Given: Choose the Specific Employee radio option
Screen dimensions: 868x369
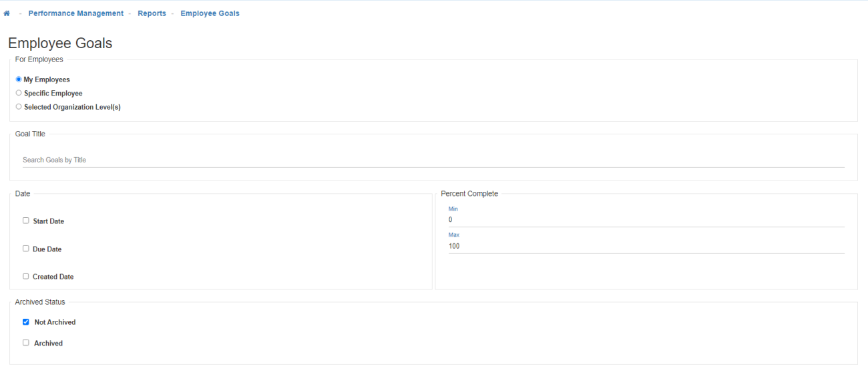Looking at the screenshot, I should pos(19,93).
